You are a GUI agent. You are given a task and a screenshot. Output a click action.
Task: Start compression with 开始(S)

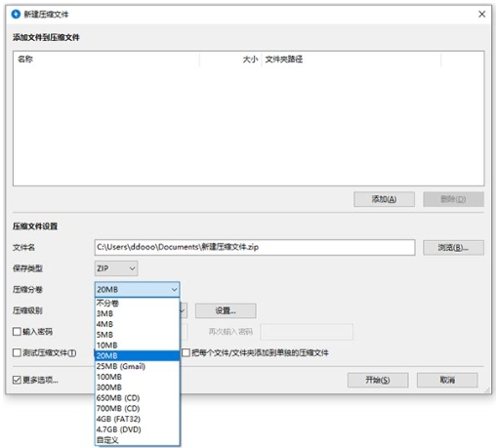[x=378, y=380]
